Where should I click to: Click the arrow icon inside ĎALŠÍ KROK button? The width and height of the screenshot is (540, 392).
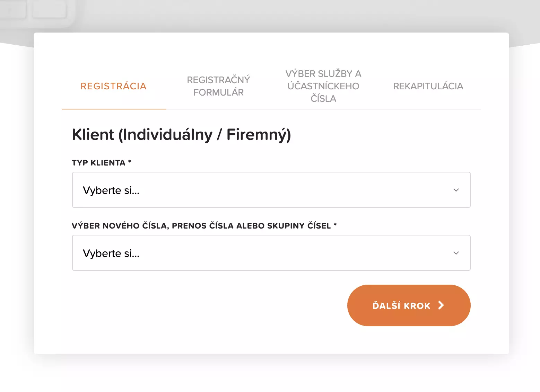click(441, 305)
